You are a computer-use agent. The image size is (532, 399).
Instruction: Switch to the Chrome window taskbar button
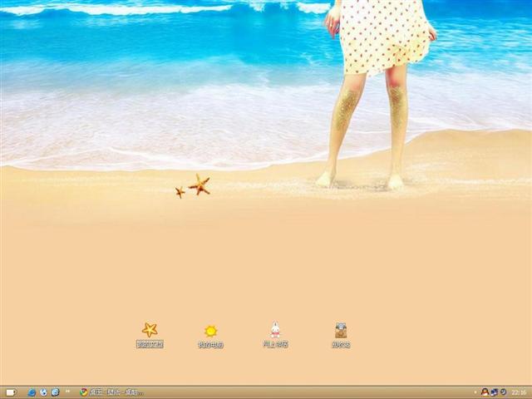point(111,392)
